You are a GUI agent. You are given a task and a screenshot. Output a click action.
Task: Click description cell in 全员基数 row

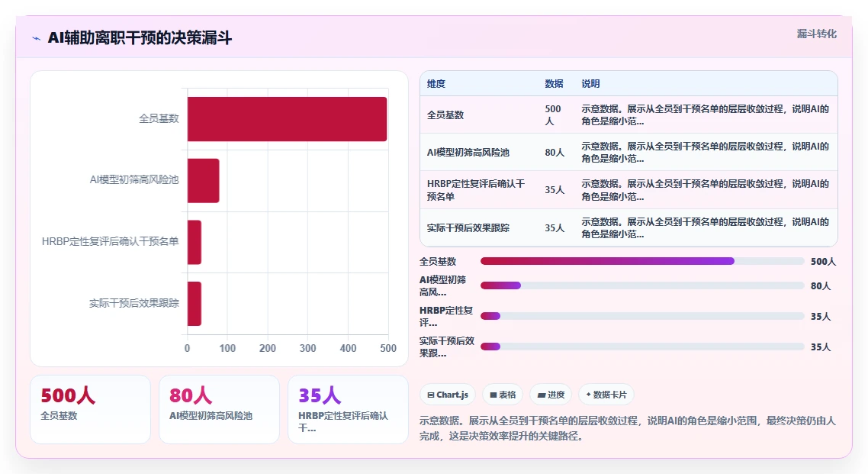(x=706, y=114)
